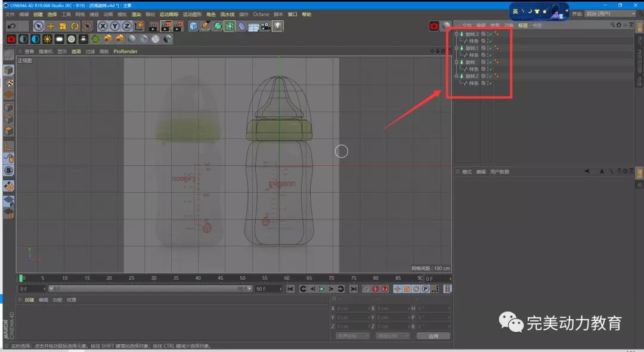Collapse the 旋转.2 object tree node
Image resolution: width=644 pixels, height=352 pixels.
tap(456, 76)
